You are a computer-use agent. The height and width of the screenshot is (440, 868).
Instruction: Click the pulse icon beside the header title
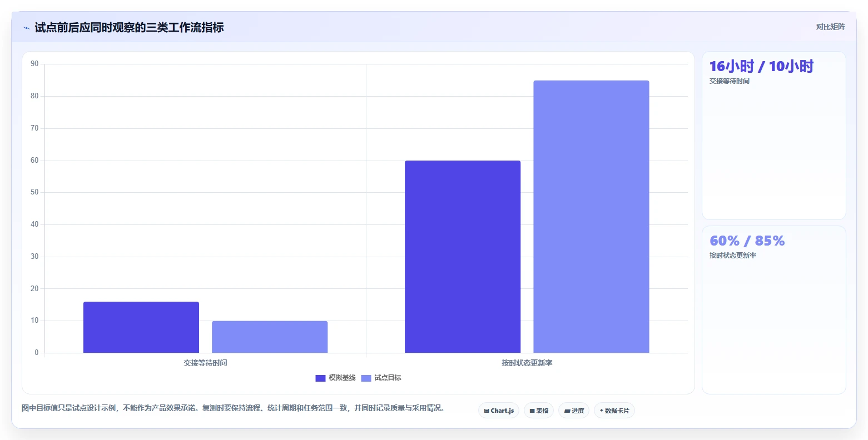[26, 28]
